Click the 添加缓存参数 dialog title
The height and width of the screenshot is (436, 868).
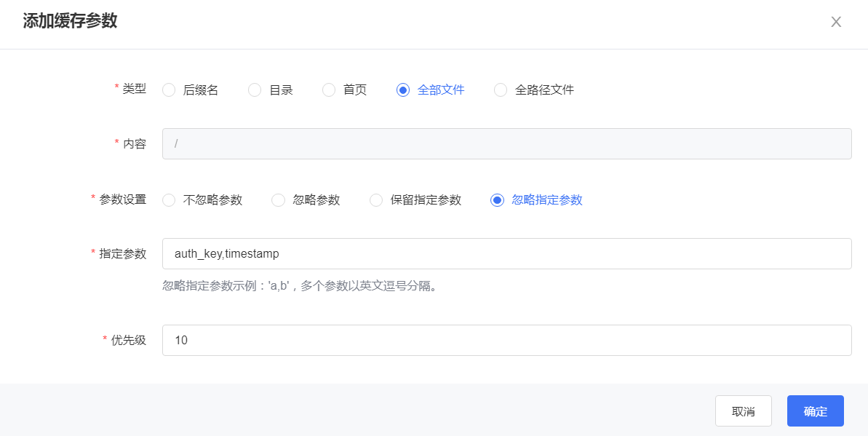(70, 21)
